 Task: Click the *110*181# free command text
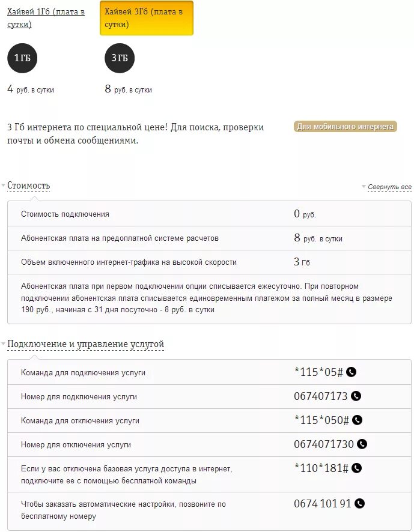[321, 468]
